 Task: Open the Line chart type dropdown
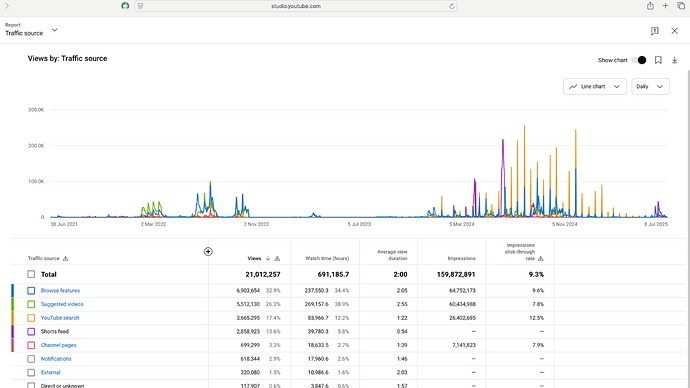595,87
